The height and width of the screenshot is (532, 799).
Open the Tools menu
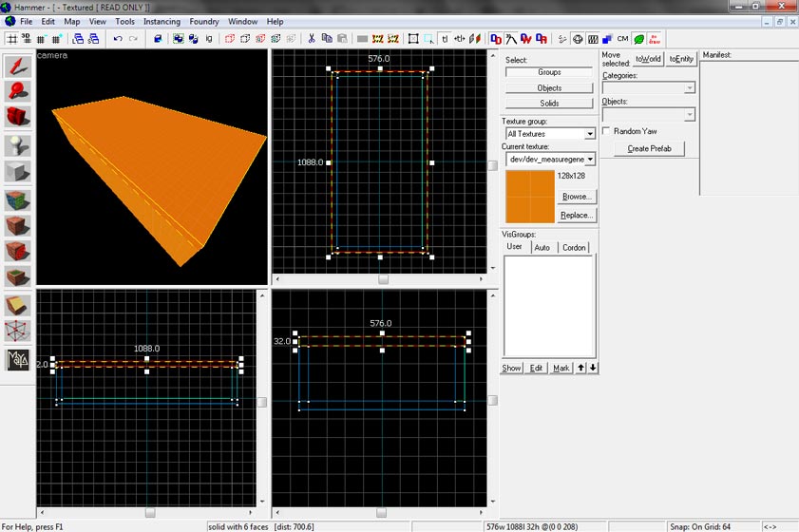pyautogui.click(x=124, y=22)
